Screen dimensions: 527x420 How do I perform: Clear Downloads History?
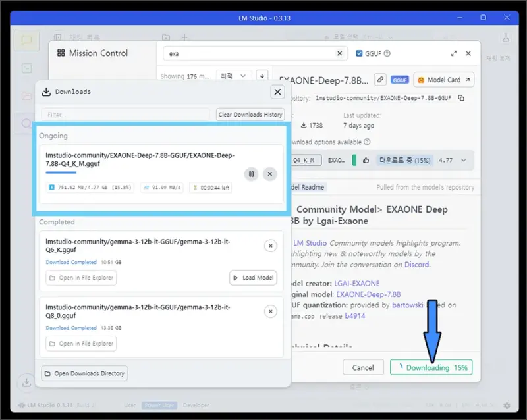click(250, 115)
